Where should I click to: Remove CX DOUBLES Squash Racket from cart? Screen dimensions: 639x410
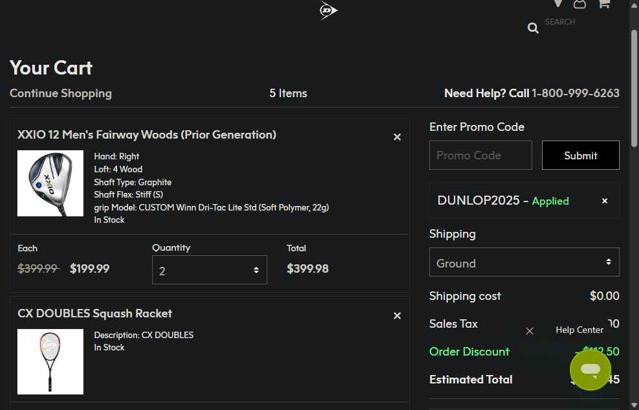[397, 315]
